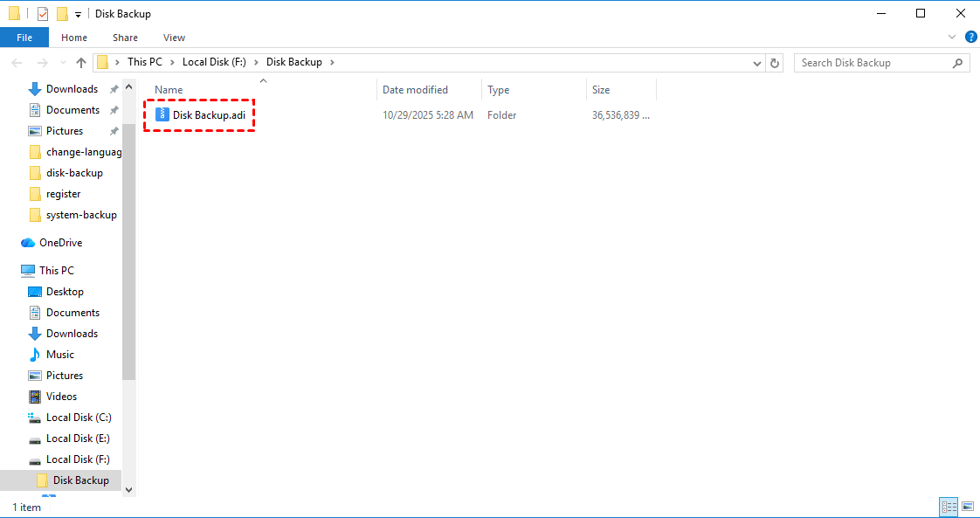The width and height of the screenshot is (980, 518).
Task: Expand the address bar history dropdown
Action: 757,63
